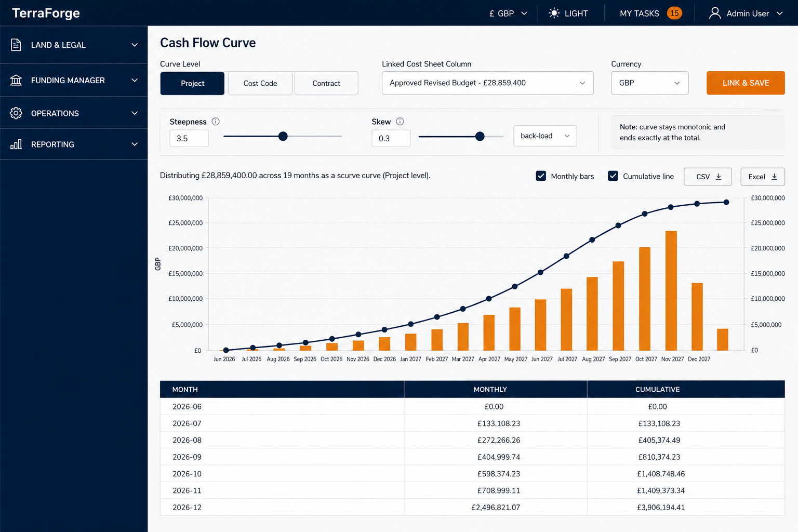Expand the Reporting menu chevron

pyautogui.click(x=135, y=144)
